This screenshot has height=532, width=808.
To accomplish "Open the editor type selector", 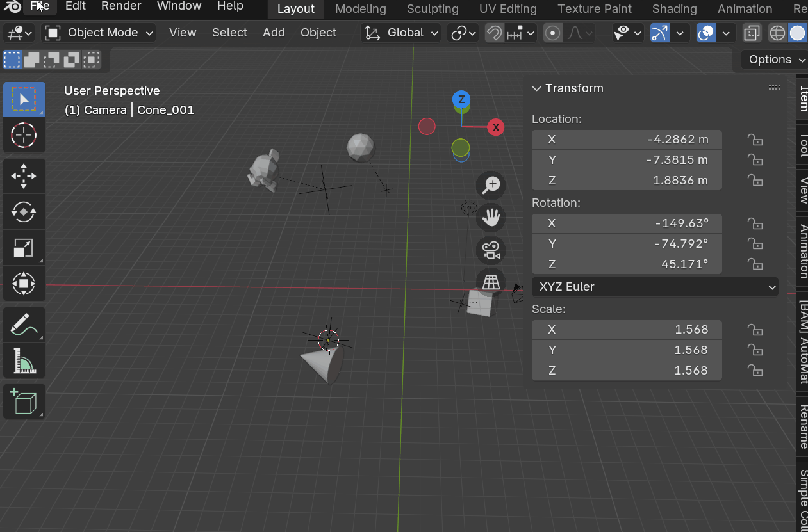I will [x=19, y=33].
